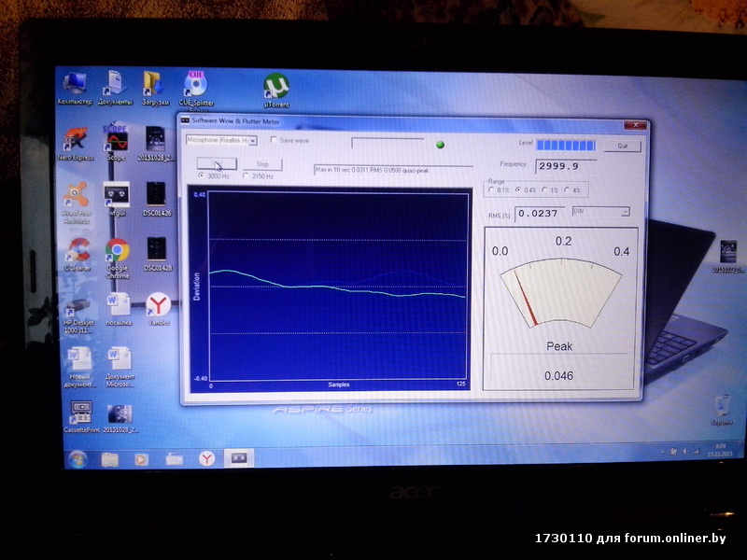Image resolution: width=747 pixels, height=560 pixels.
Task: Open the Nero Express shortcut
Action: tap(78, 142)
